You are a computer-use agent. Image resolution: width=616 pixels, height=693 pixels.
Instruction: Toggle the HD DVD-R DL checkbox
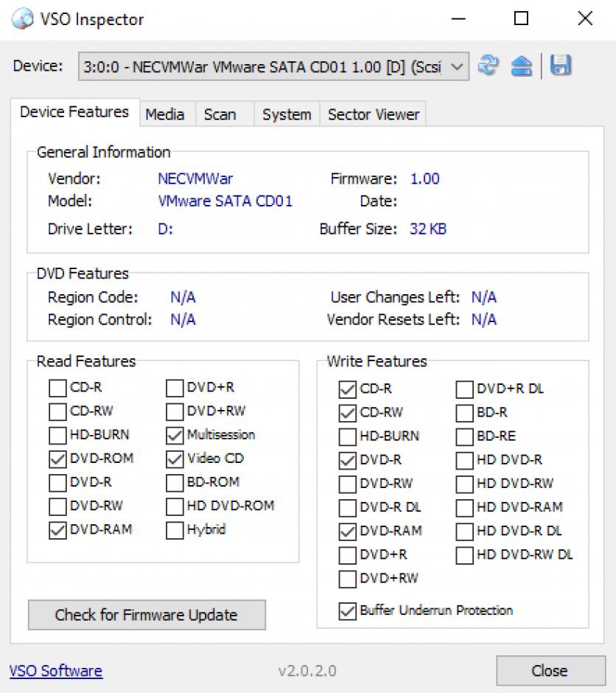(464, 532)
